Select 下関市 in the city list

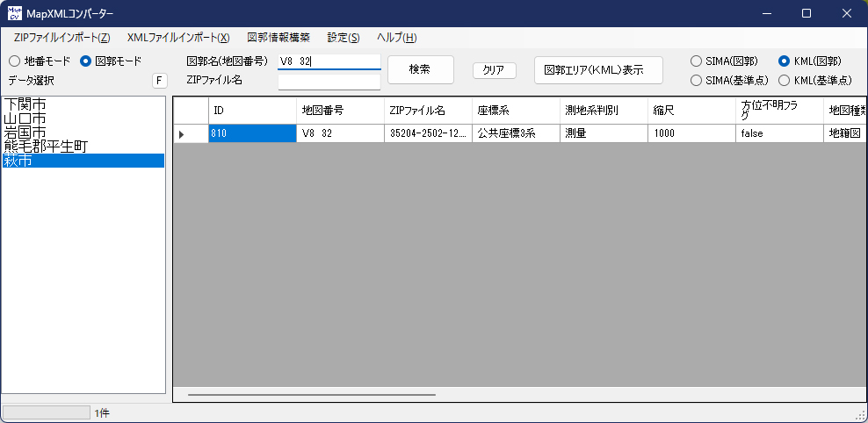pyautogui.click(x=25, y=104)
